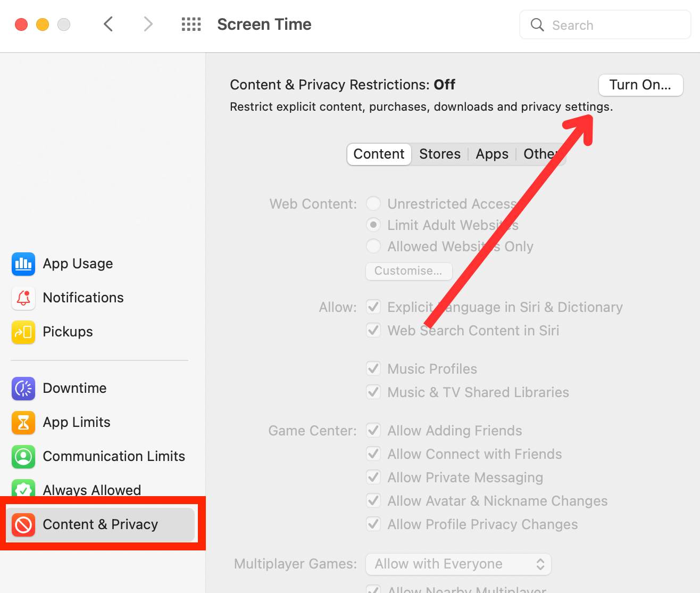Image resolution: width=700 pixels, height=593 pixels.
Task: Uncheck Music Profiles
Action: [373, 368]
